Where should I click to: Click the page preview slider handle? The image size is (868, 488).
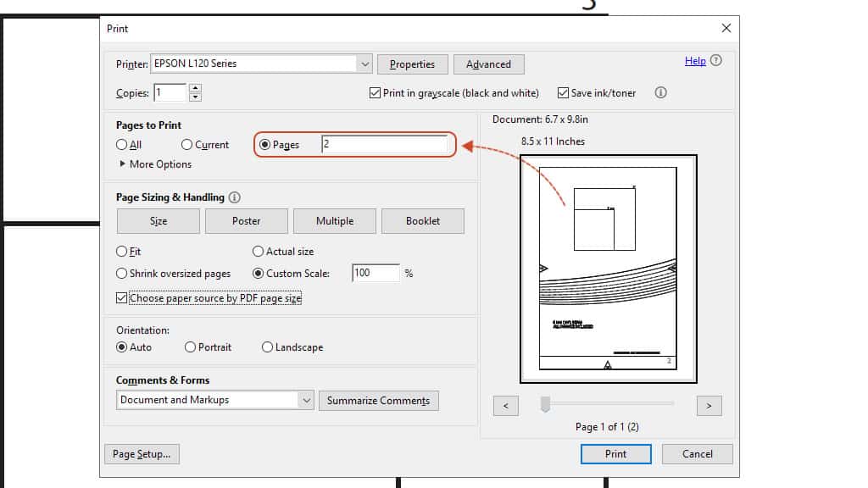point(545,405)
